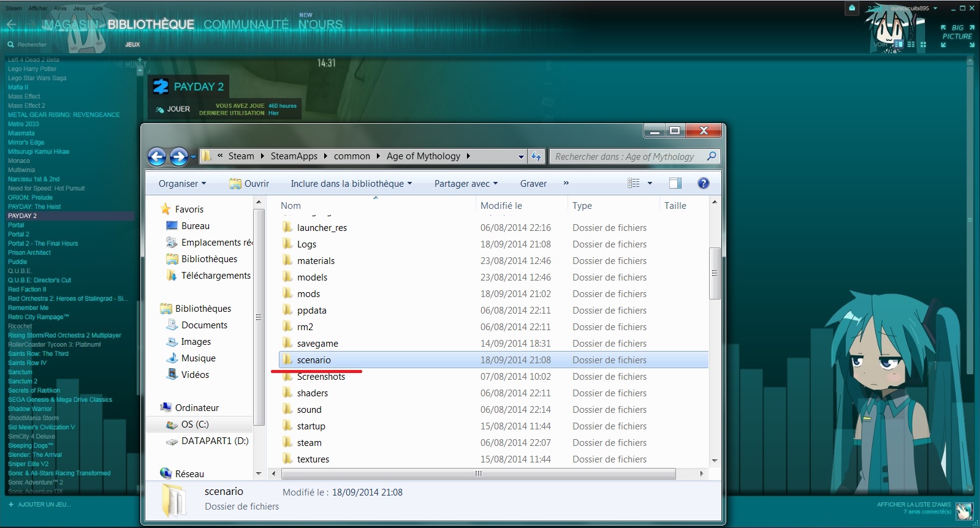Click the DATAPART1 (D:) drive icon
Screen dimensions: 980x528
click(x=172, y=440)
